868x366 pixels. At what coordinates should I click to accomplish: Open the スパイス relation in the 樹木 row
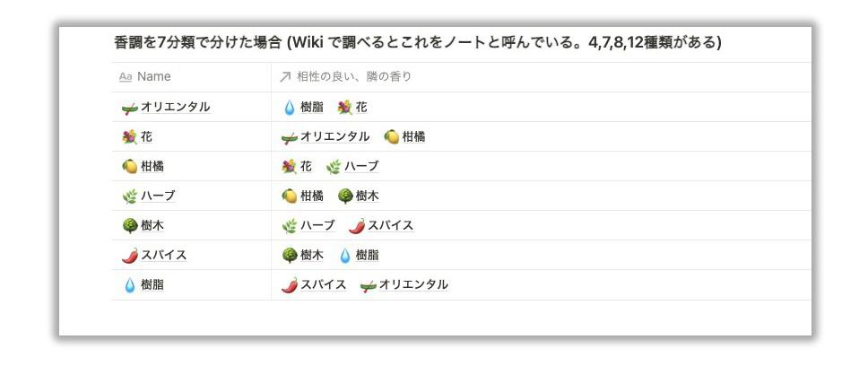tap(390, 225)
